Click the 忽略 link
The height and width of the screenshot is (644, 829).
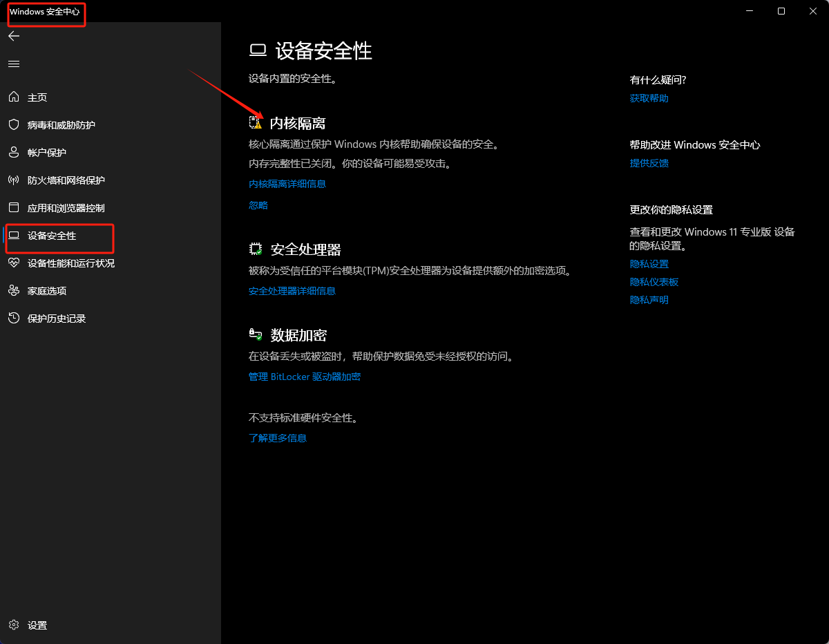pyautogui.click(x=258, y=205)
